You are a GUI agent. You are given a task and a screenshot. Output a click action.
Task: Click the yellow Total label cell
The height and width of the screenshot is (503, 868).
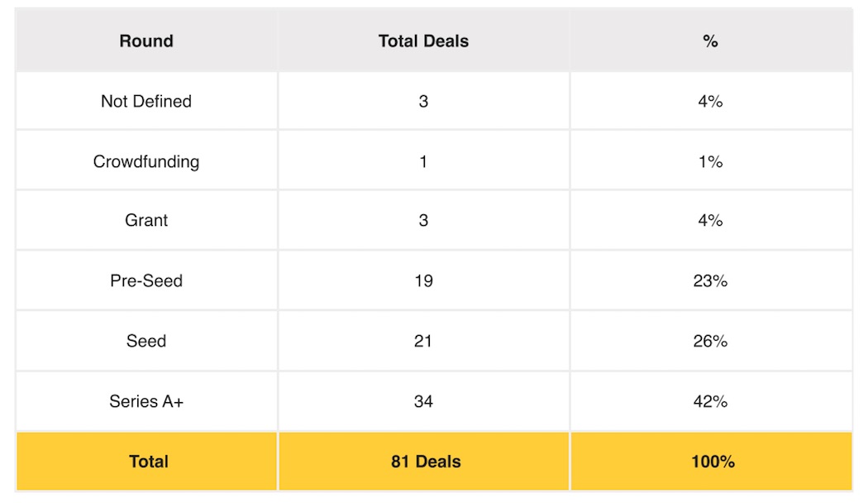(x=149, y=462)
